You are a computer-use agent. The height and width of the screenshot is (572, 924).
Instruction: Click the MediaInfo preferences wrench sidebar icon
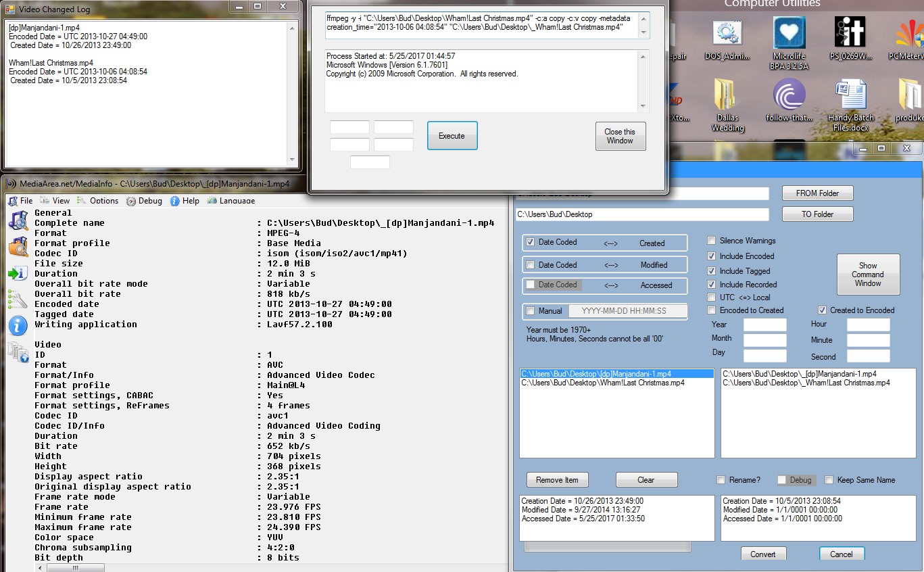(18, 299)
